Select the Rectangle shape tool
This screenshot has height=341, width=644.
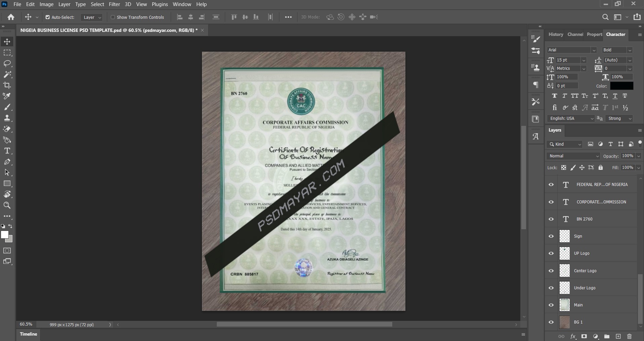(7, 184)
